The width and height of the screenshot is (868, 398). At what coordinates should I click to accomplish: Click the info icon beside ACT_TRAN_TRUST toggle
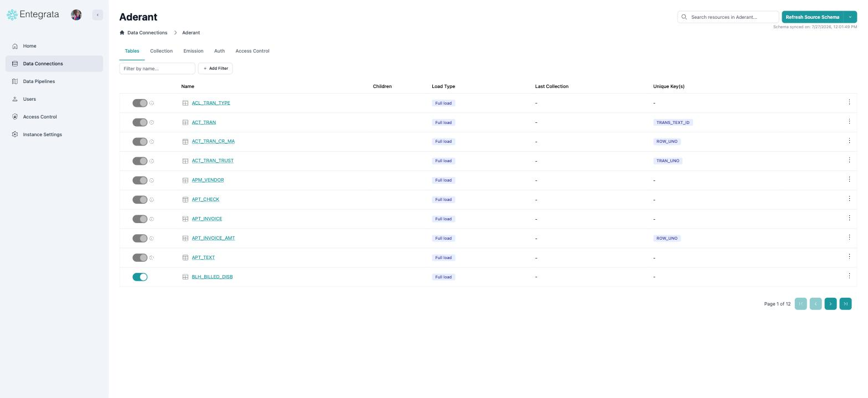(152, 161)
